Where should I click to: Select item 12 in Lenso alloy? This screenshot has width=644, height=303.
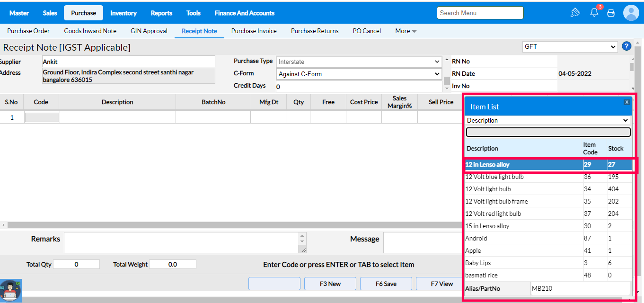[548, 165]
